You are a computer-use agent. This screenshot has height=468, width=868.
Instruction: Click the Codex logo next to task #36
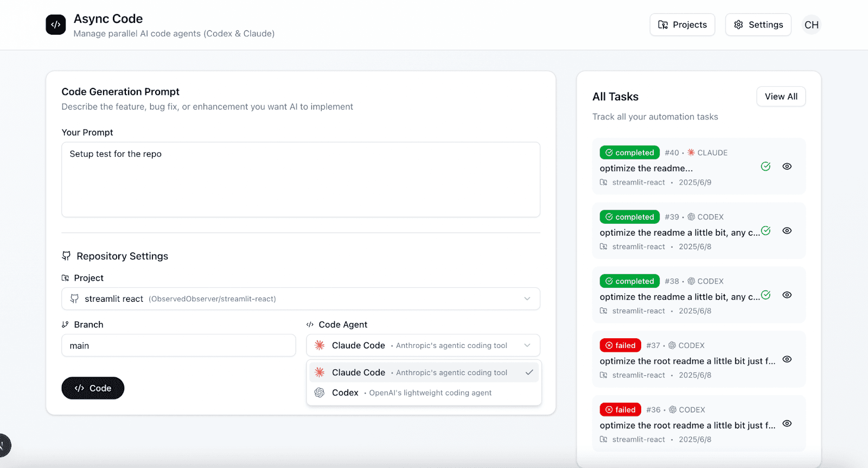673,410
